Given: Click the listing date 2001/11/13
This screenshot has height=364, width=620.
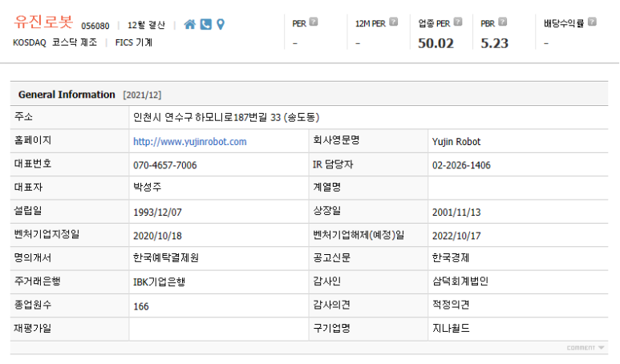Looking at the screenshot, I should pos(456,212).
